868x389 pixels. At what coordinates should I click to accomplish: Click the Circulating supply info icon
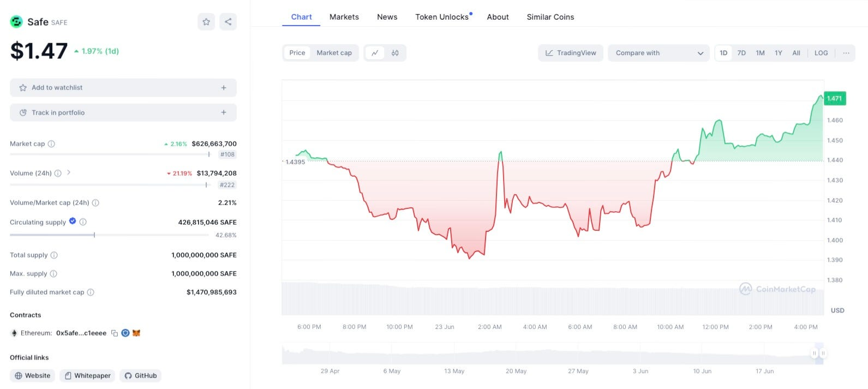(83, 222)
